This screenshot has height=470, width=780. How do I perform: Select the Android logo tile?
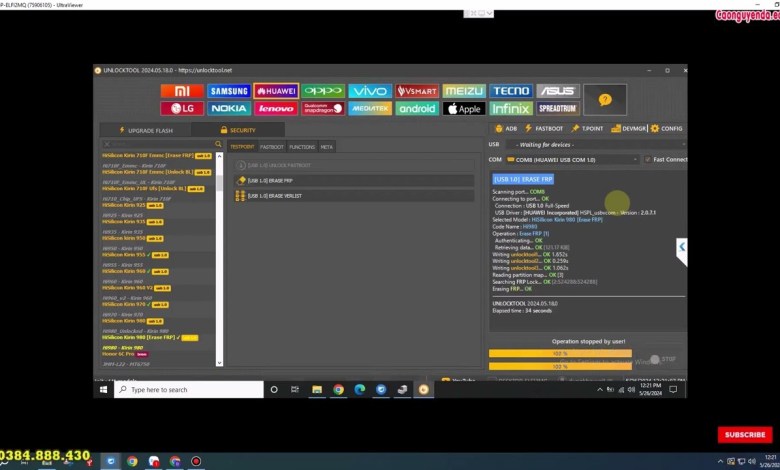point(417,108)
